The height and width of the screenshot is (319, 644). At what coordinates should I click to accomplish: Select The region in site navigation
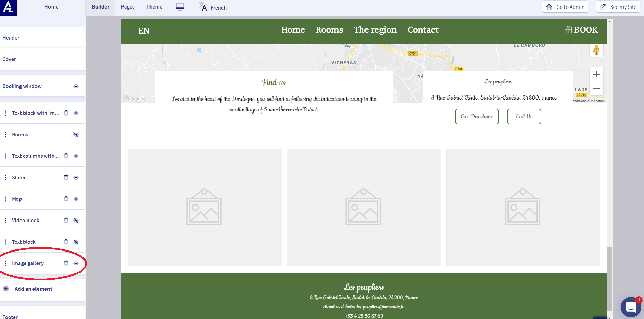click(x=375, y=30)
